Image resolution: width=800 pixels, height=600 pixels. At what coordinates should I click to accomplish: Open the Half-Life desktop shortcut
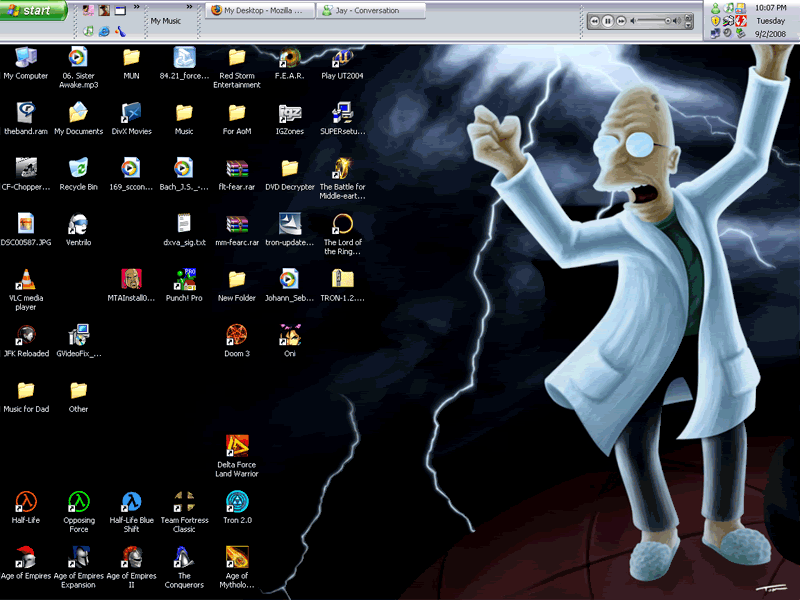26,501
